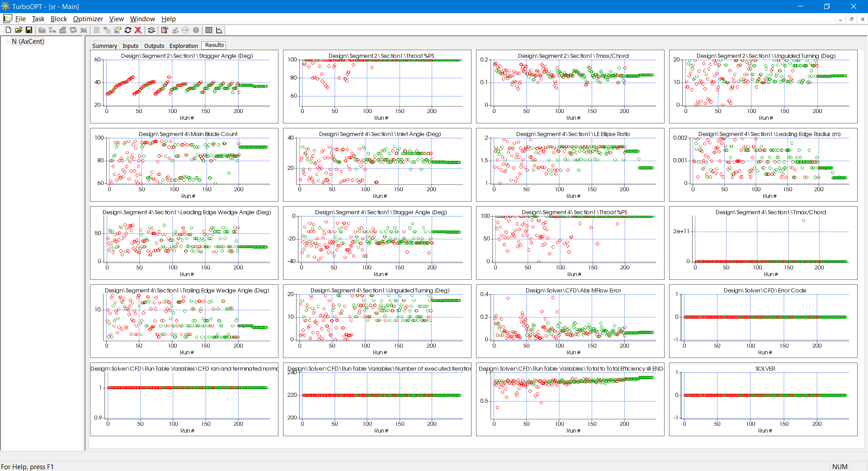Click the open folder toolbar icon

19,30
